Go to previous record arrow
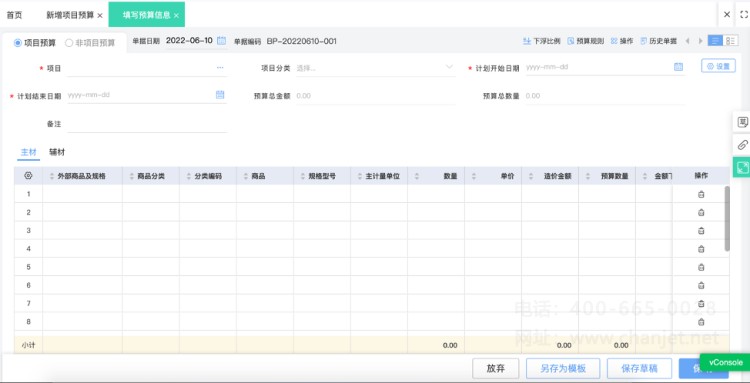Viewport: 750px width, 383px height. [x=687, y=41]
